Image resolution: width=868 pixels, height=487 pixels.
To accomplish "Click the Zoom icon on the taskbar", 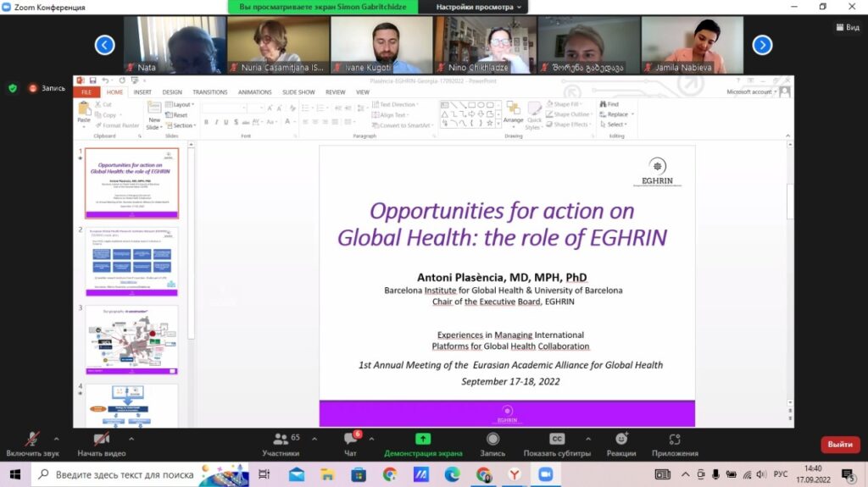I will pyautogui.click(x=546, y=475).
